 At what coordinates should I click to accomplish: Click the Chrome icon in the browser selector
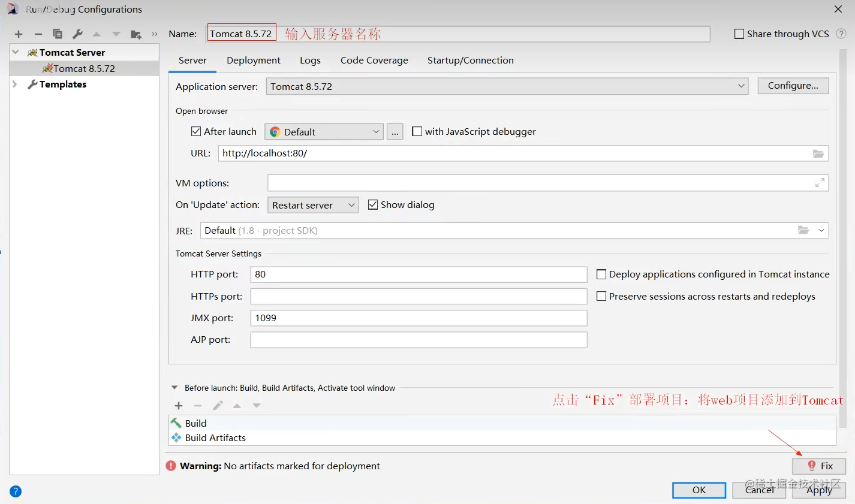click(x=275, y=132)
